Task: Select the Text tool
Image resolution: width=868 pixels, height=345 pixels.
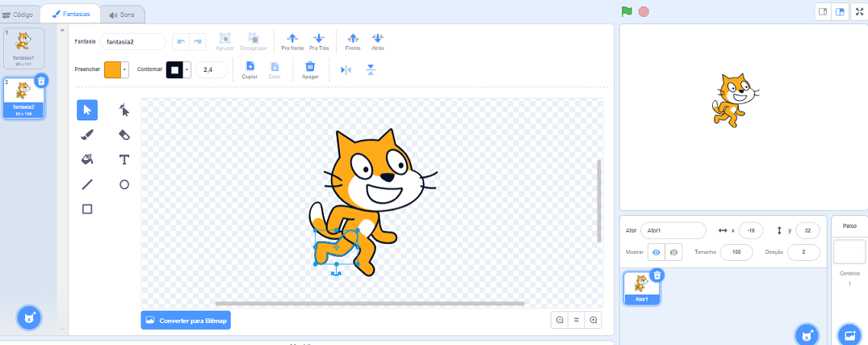Action: [124, 159]
